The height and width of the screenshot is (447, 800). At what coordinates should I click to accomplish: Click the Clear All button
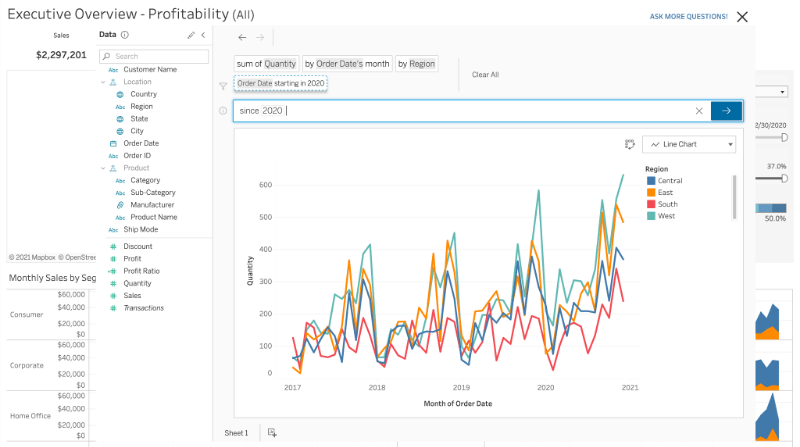pos(485,74)
